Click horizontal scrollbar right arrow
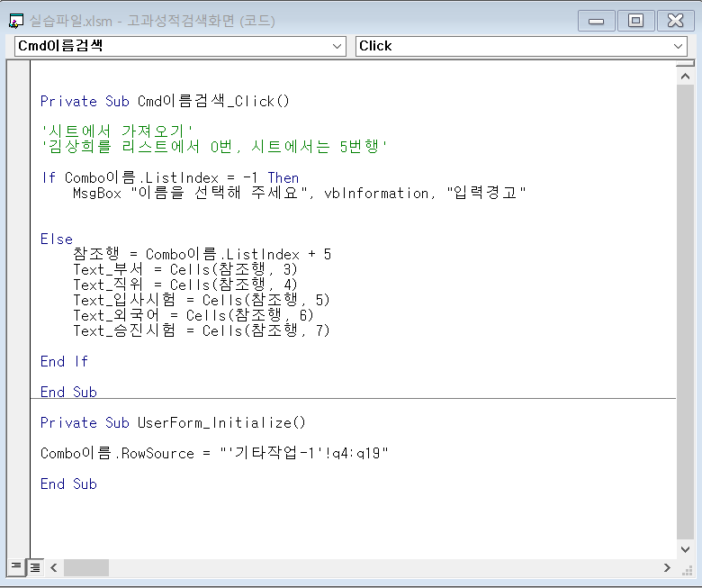 click(667, 568)
